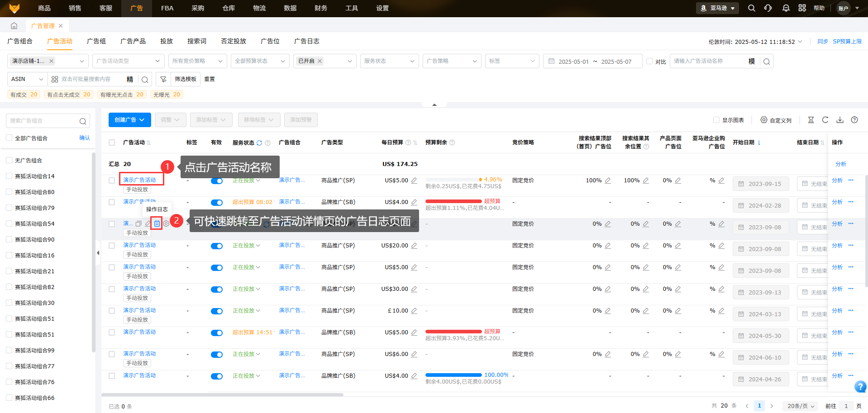This screenshot has height=413, width=868.
Task: Open the 20条/页 page size dropdown
Action: pos(800,406)
